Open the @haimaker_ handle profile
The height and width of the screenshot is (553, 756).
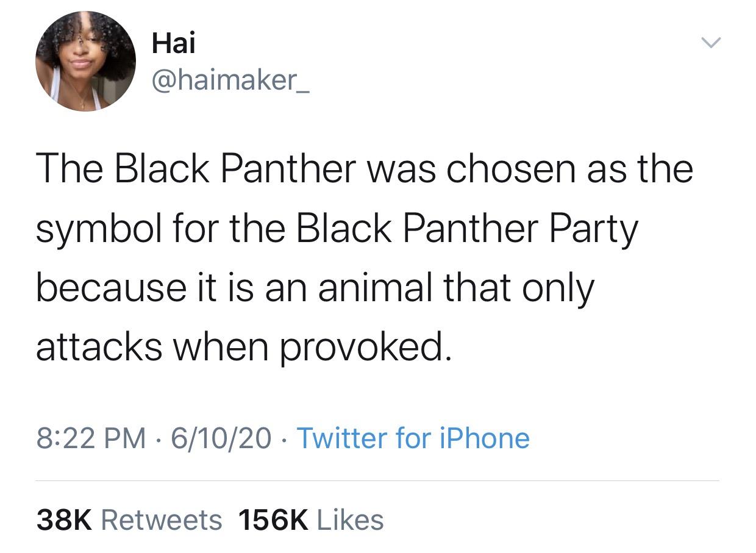pos(230,79)
